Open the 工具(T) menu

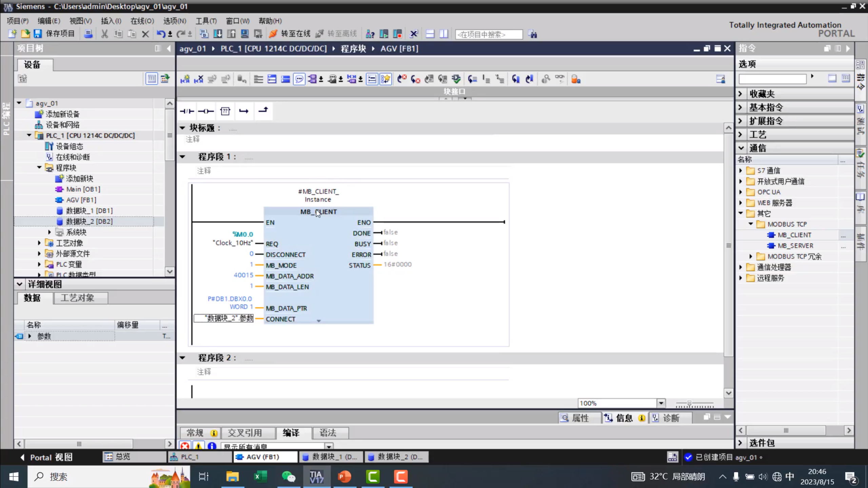(x=206, y=21)
